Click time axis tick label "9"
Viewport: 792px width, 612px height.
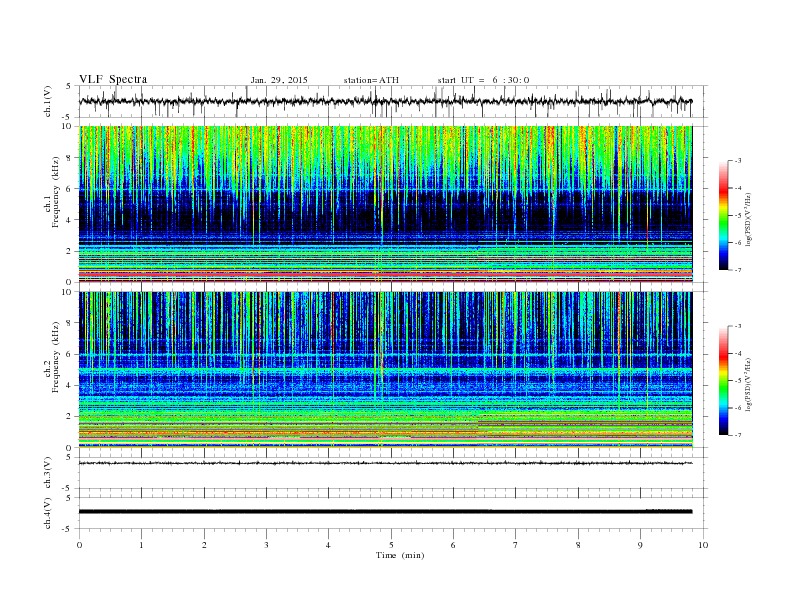pyautogui.click(x=640, y=545)
